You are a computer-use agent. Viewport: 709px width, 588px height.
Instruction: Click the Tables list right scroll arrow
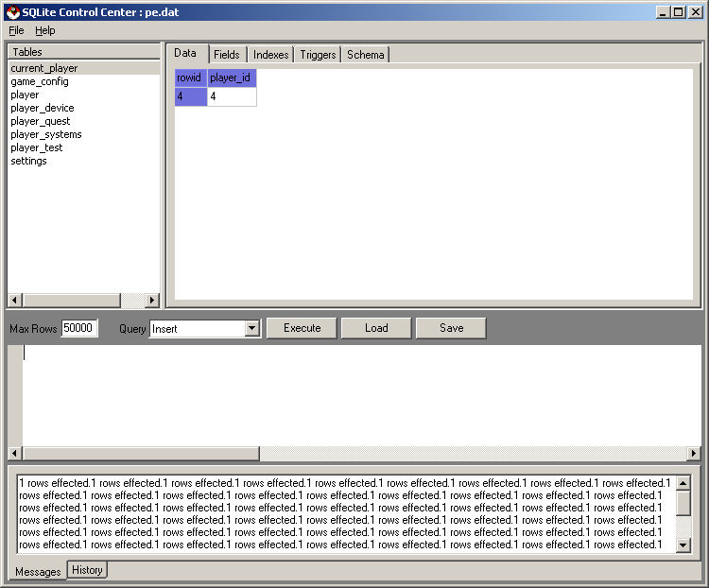click(x=152, y=300)
